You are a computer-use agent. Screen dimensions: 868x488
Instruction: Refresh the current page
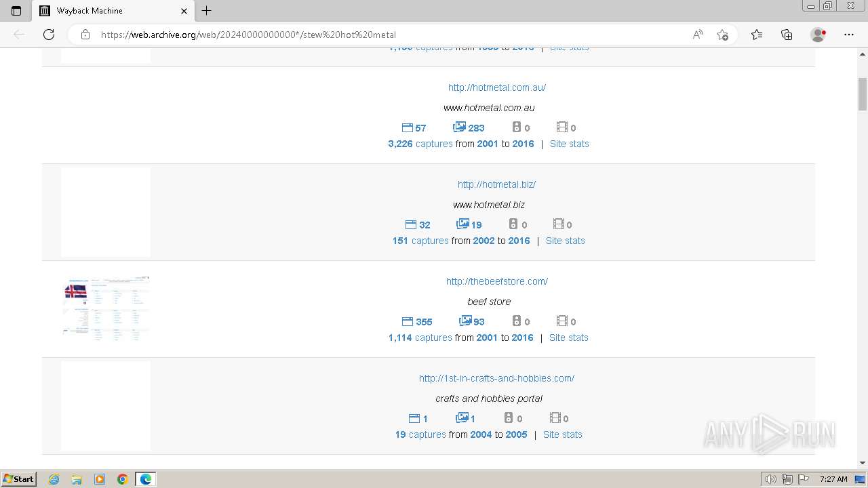tap(49, 35)
